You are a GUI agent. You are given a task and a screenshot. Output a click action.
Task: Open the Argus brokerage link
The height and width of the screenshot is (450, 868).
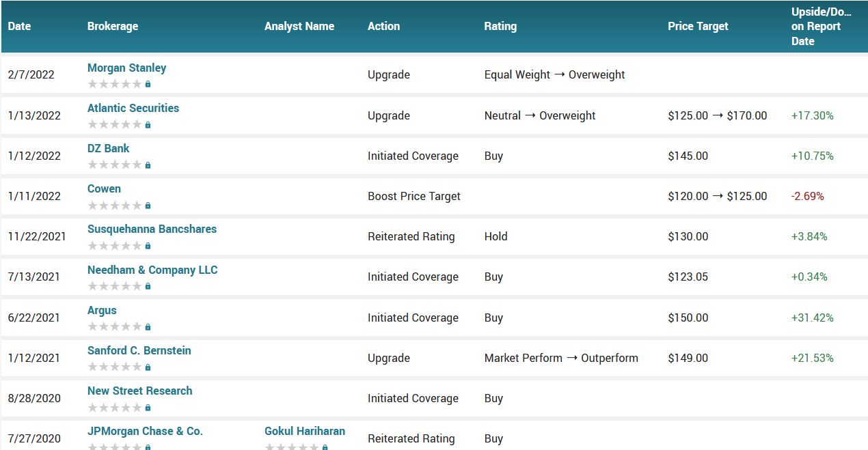102,310
